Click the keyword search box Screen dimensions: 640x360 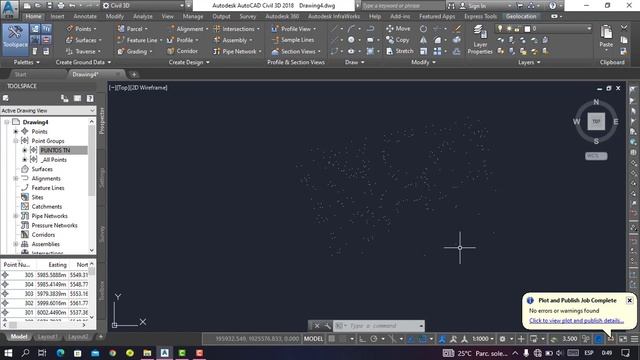point(402,6)
